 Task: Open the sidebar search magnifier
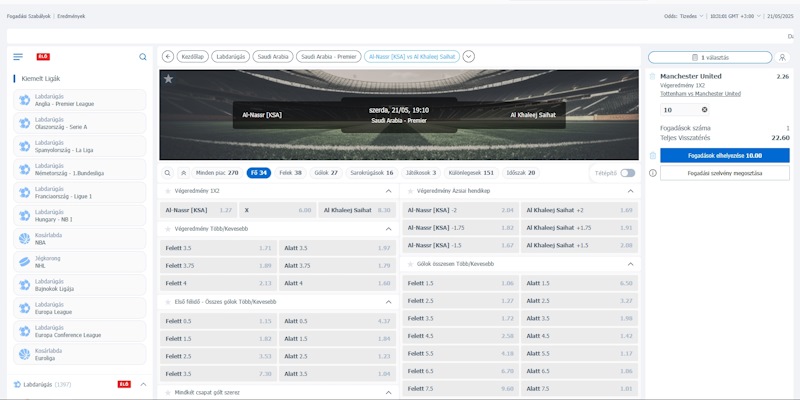click(x=143, y=57)
